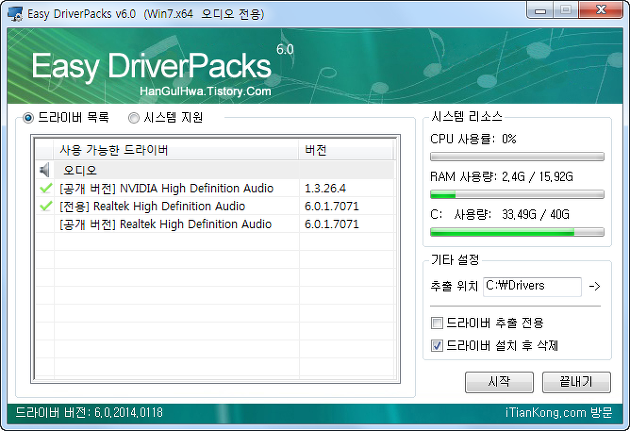
Task: Click the 버전 column header
Action: 346,150
